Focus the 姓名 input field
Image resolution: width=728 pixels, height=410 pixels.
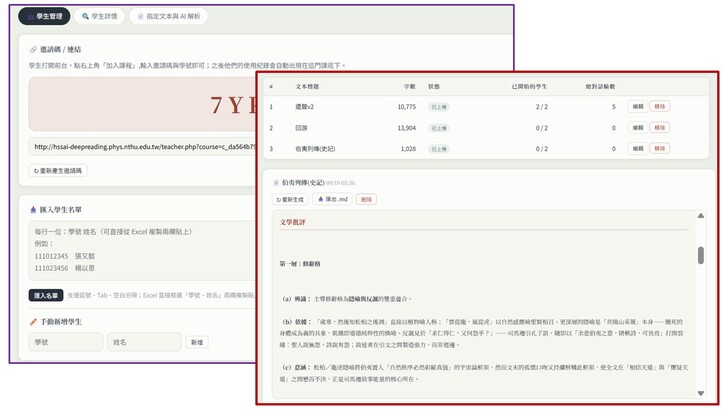tap(144, 342)
